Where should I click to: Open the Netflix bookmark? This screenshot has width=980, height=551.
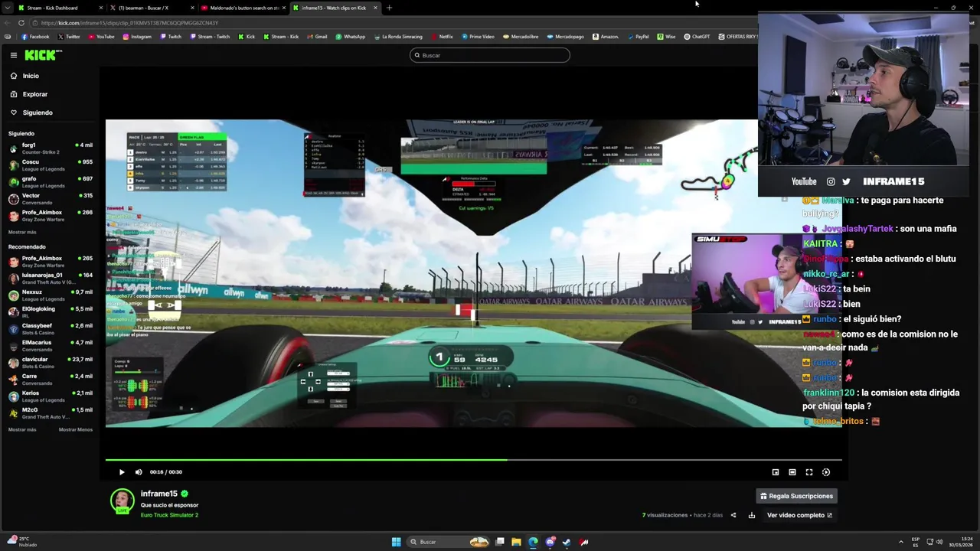[442, 37]
